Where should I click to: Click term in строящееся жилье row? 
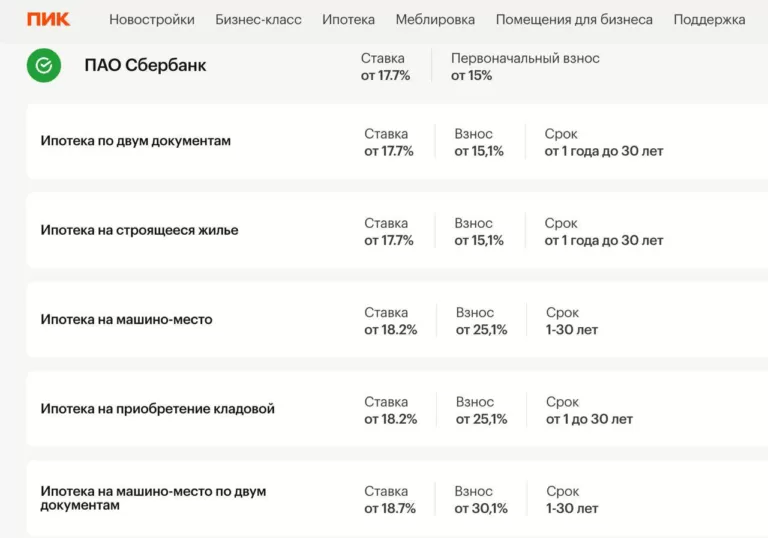[x=603, y=241]
